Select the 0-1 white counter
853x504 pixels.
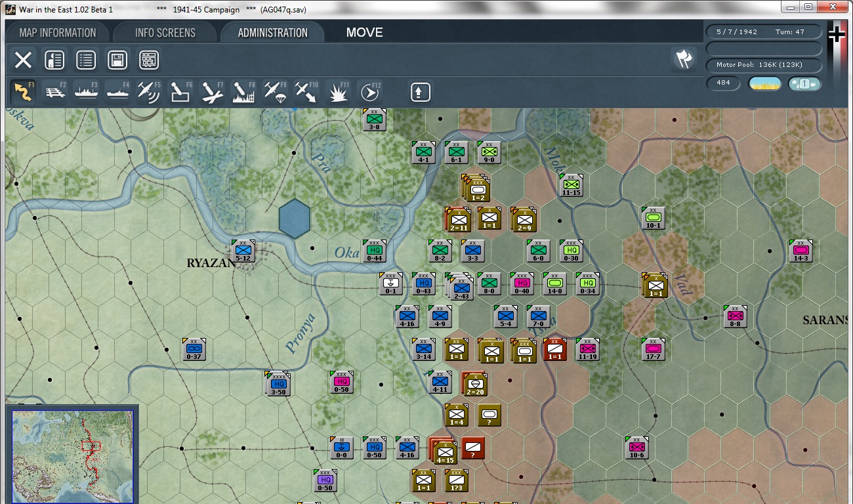[x=391, y=283]
